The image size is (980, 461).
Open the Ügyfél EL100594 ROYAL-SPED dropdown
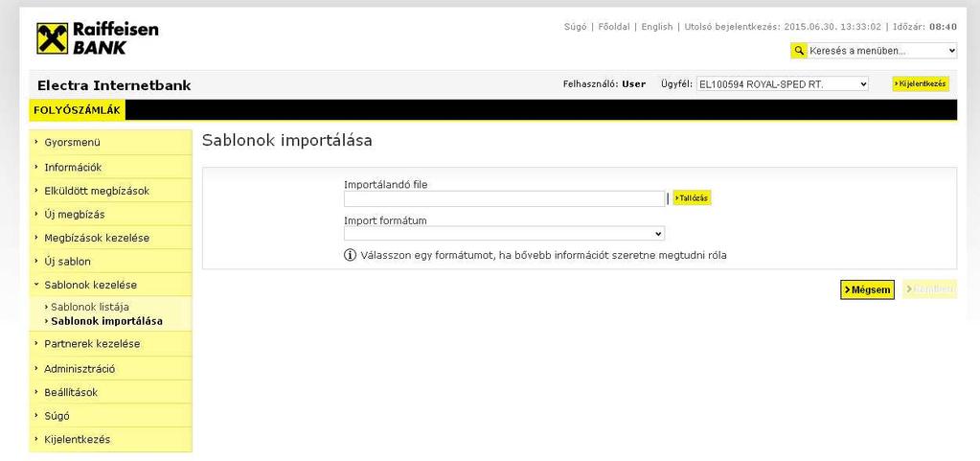[783, 83]
